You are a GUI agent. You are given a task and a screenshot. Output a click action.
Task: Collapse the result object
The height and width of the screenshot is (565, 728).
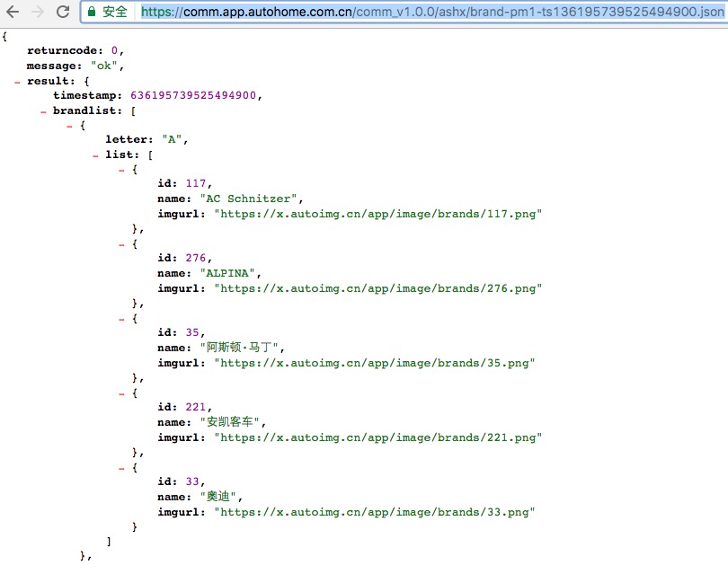(17, 82)
